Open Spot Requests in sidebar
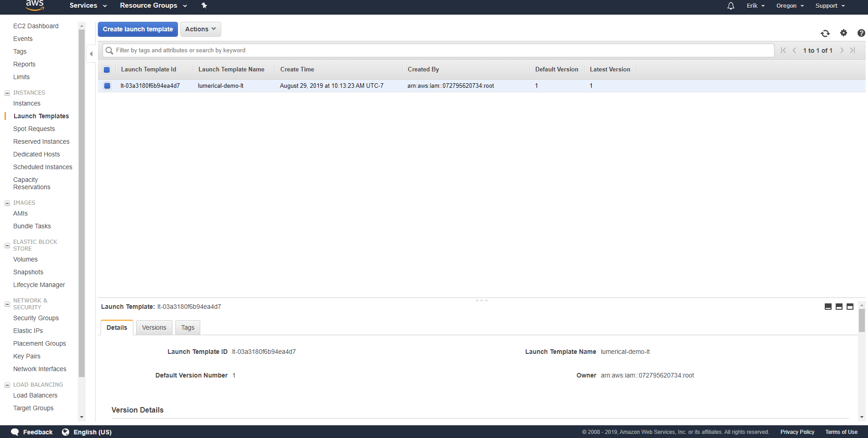 [x=34, y=129]
